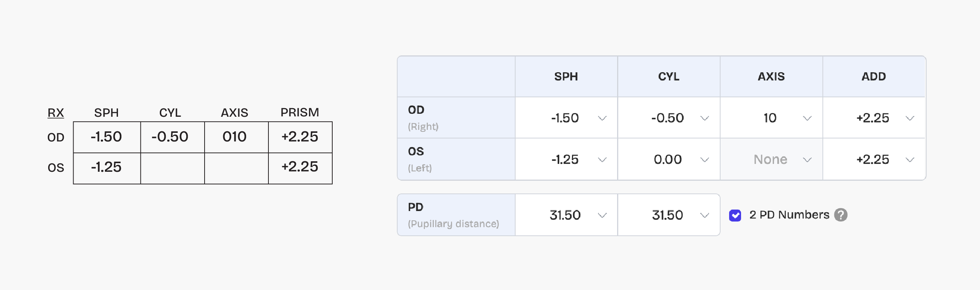Open the OS CYL dropdown showing 0.00
The width and height of the screenshot is (980, 290).
pos(669,159)
